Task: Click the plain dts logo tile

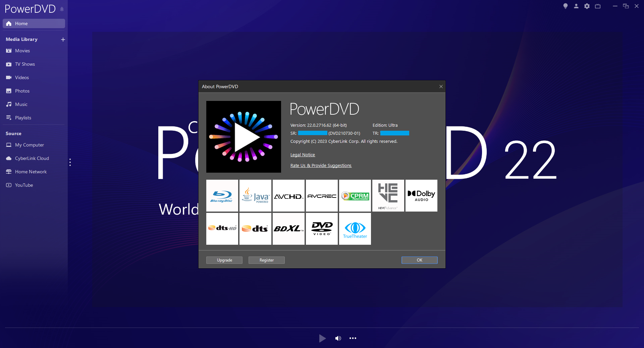Action: click(255, 229)
